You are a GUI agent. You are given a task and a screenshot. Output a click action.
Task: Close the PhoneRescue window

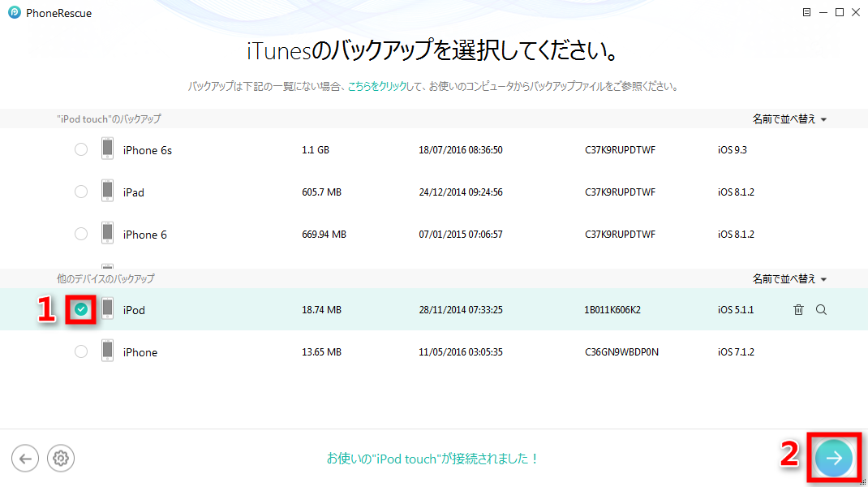(x=856, y=12)
